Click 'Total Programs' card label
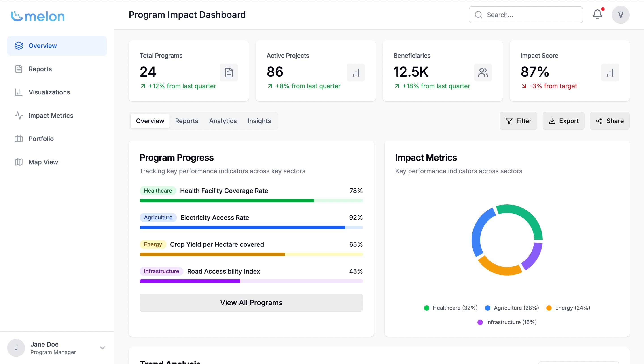Screen dimensions: 644x364 point(161,56)
